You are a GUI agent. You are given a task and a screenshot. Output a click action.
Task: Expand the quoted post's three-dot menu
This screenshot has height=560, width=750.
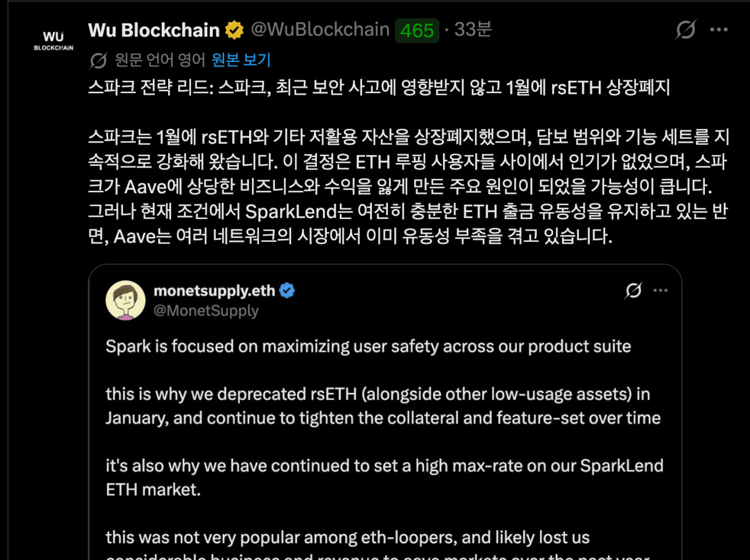660,290
